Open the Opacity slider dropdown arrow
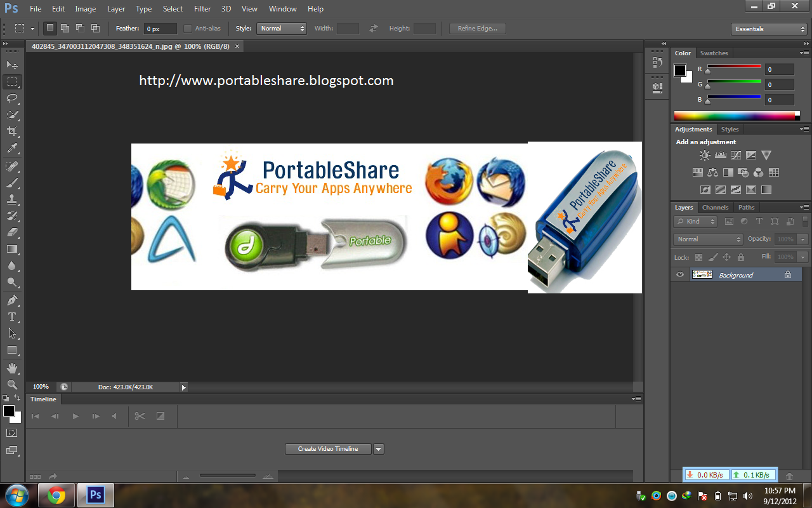Image resolution: width=812 pixels, height=508 pixels. (x=803, y=239)
